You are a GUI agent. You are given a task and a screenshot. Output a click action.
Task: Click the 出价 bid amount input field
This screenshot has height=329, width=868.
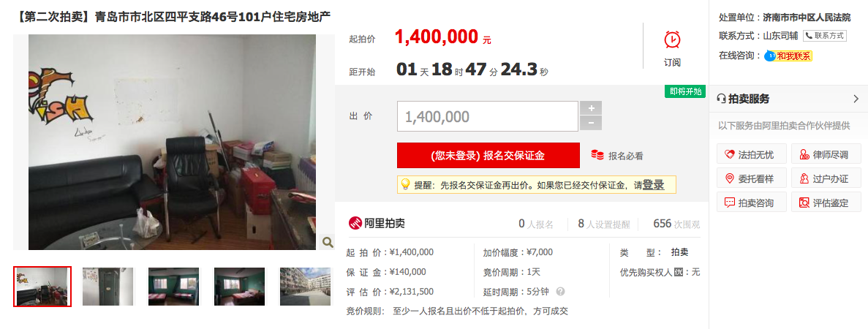pyautogui.click(x=488, y=116)
